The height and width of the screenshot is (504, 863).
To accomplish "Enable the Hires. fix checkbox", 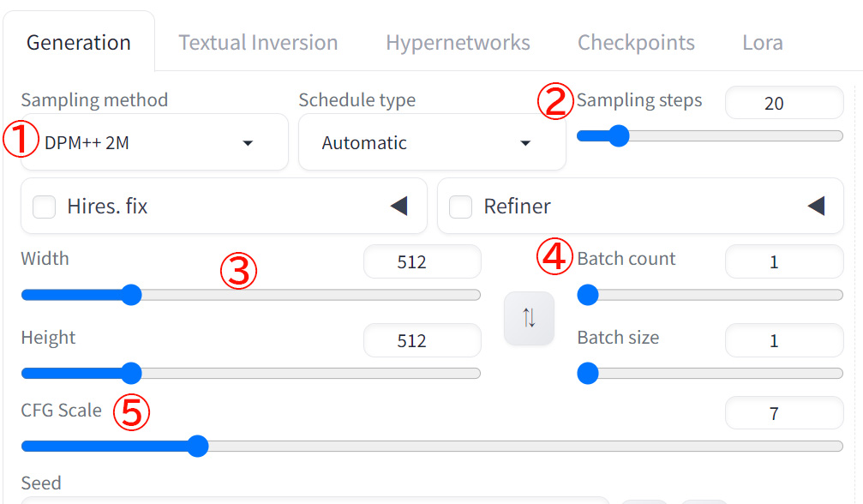I will pyautogui.click(x=45, y=207).
